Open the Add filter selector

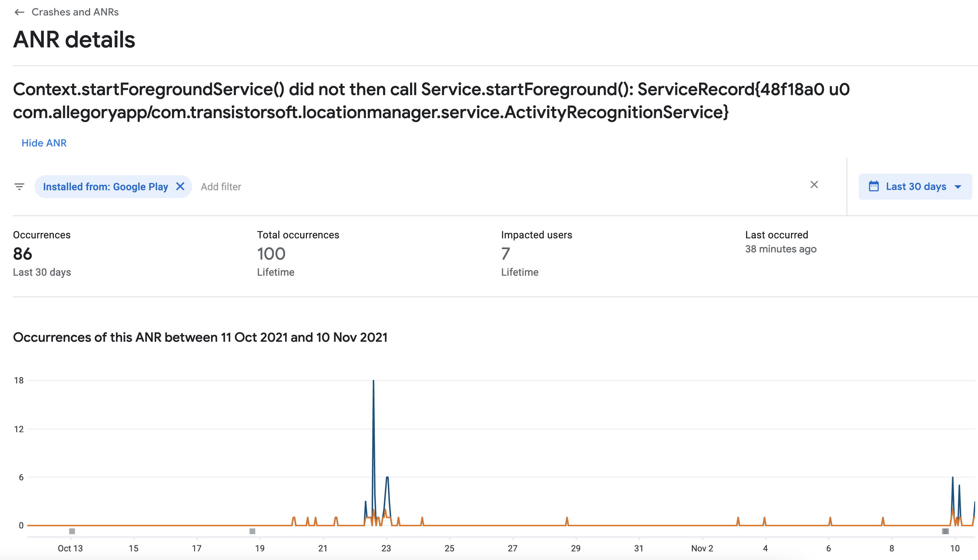[221, 186]
